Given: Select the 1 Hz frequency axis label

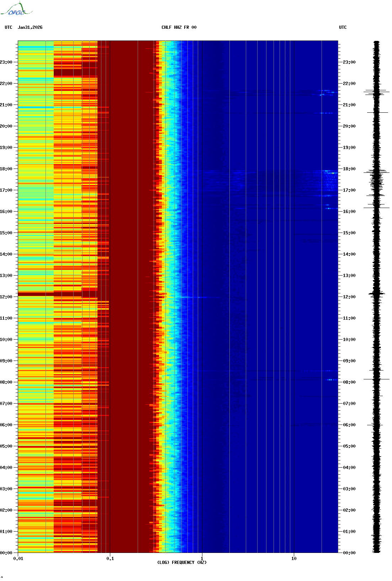Looking at the screenshot, I should tap(202, 559).
